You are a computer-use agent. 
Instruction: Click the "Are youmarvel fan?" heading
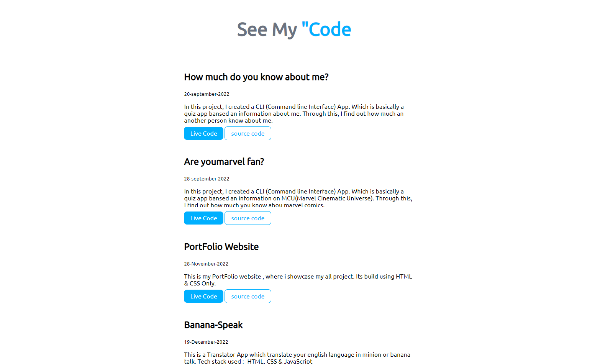pyautogui.click(x=224, y=162)
